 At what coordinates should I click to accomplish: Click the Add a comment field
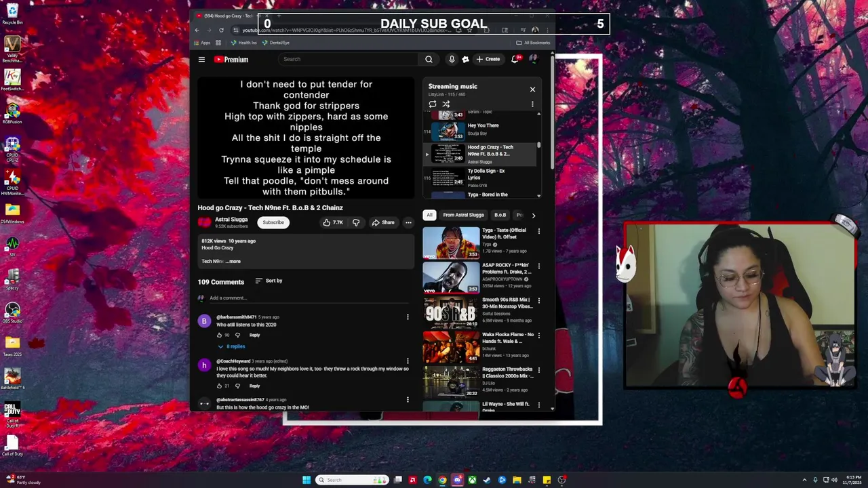311,298
